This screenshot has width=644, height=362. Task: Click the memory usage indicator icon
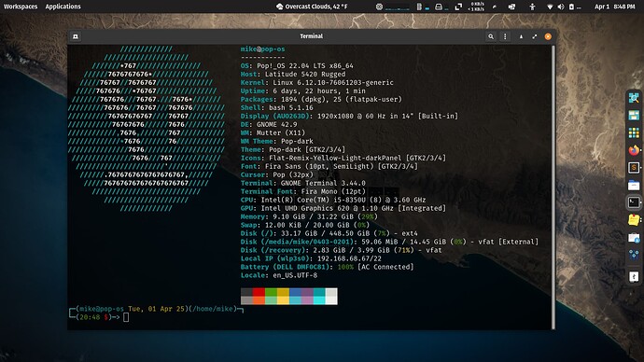419,7
